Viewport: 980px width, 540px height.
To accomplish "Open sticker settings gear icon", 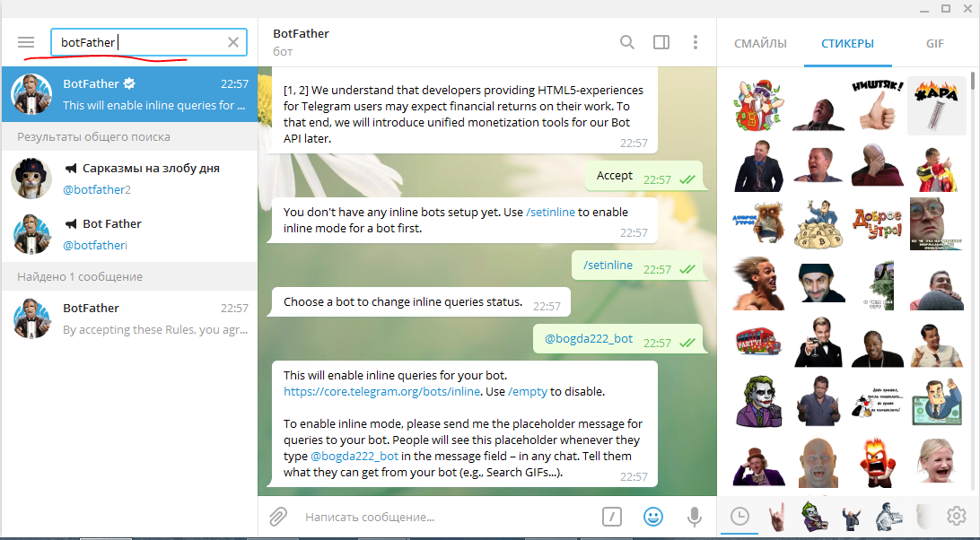I will tap(957, 517).
